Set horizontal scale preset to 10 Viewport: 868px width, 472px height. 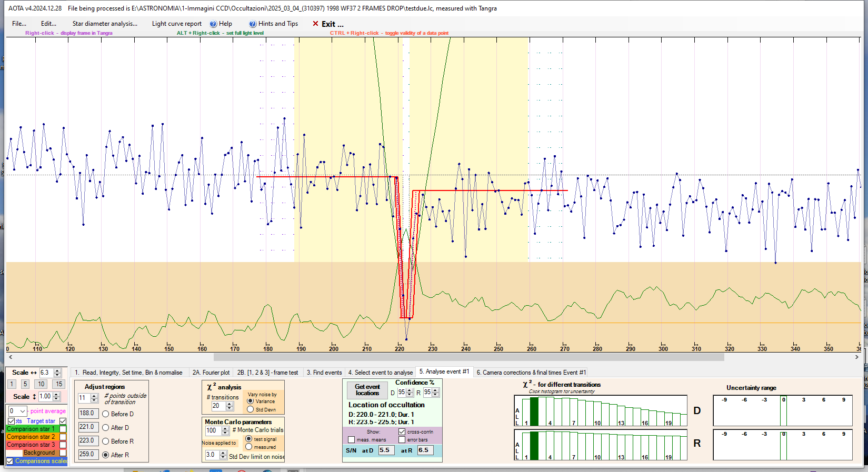(41, 384)
